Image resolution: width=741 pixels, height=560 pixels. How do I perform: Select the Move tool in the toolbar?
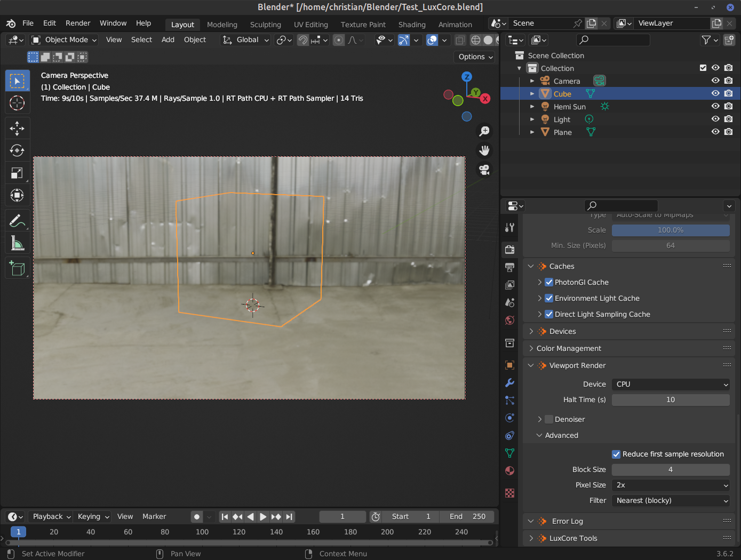[18, 128]
